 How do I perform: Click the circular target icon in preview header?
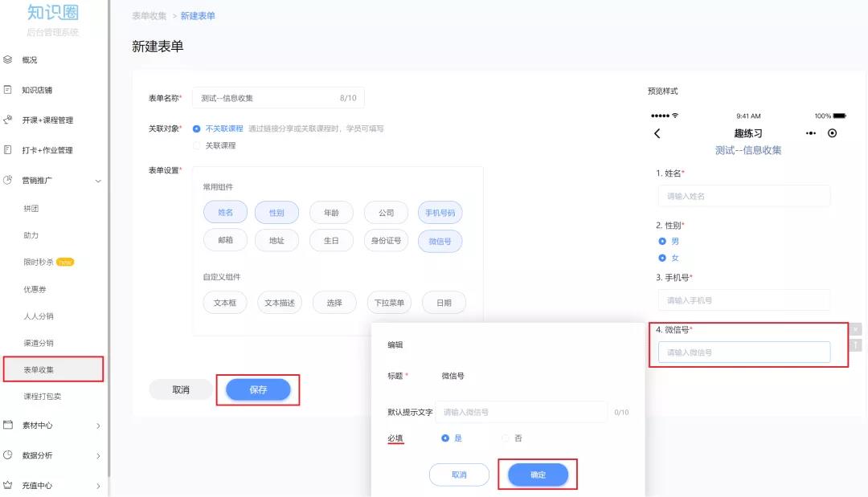point(832,133)
